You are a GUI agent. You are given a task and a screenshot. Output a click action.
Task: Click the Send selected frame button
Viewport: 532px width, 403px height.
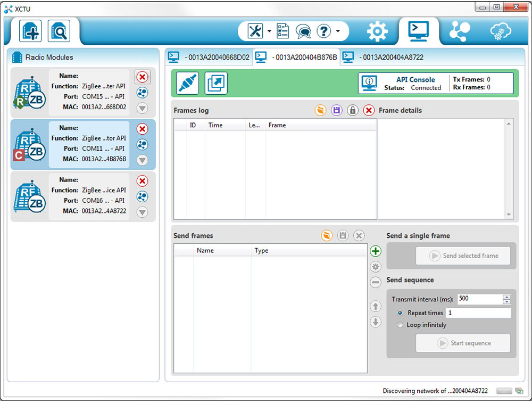pyautogui.click(x=463, y=256)
